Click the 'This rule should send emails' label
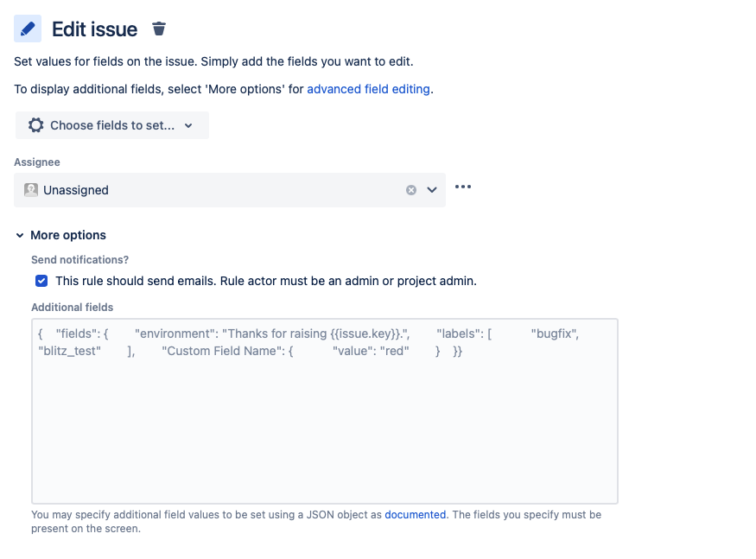This screenshot has width=756, height=559. [265, 281]
